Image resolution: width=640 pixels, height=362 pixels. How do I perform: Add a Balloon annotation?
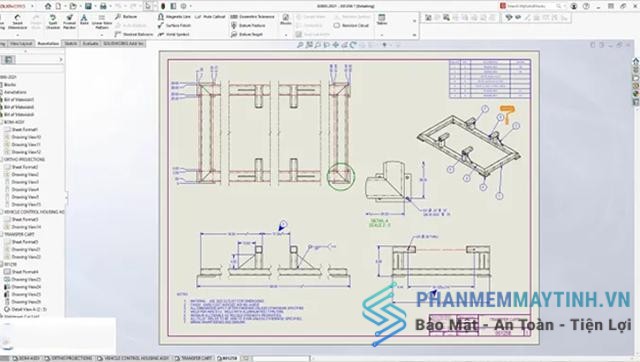(x=126, y=16)
